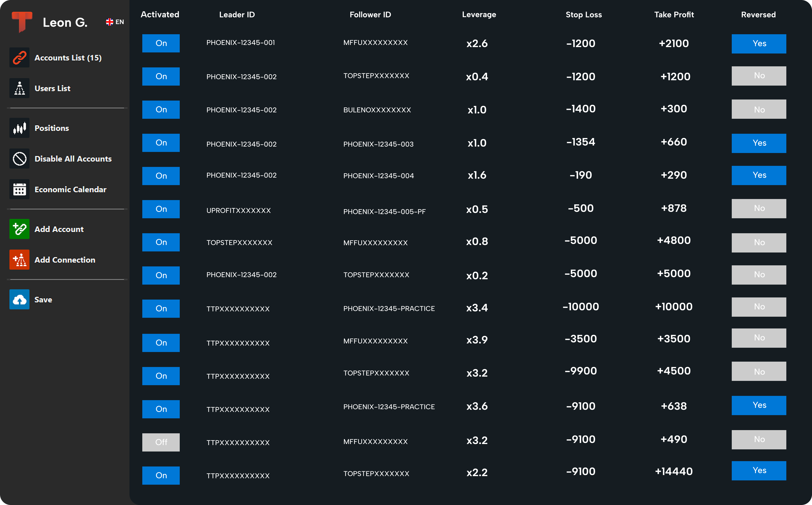
Task: Click the Stop Loss column header
Action: (583, 15)
